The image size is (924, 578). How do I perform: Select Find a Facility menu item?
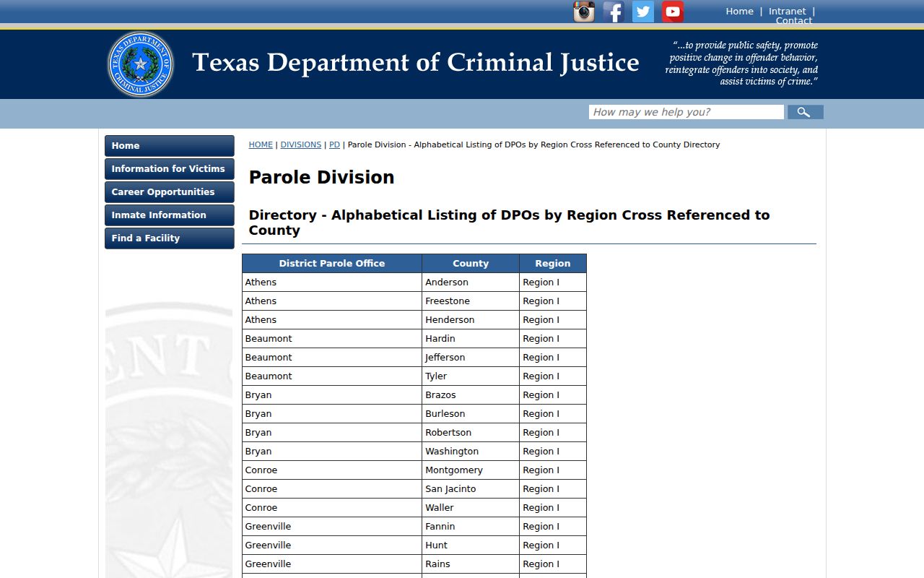(x=170, y=238)
